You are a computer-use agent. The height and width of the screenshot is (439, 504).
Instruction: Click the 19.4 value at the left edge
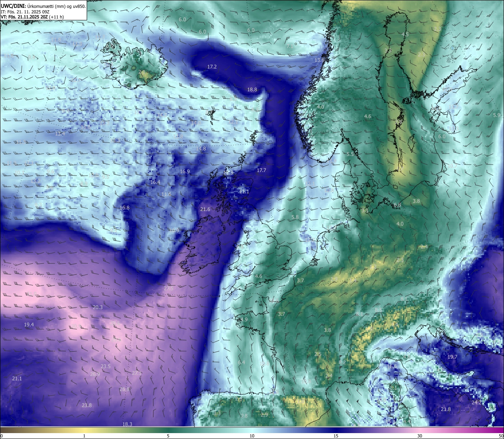click(x=29, y=325)
